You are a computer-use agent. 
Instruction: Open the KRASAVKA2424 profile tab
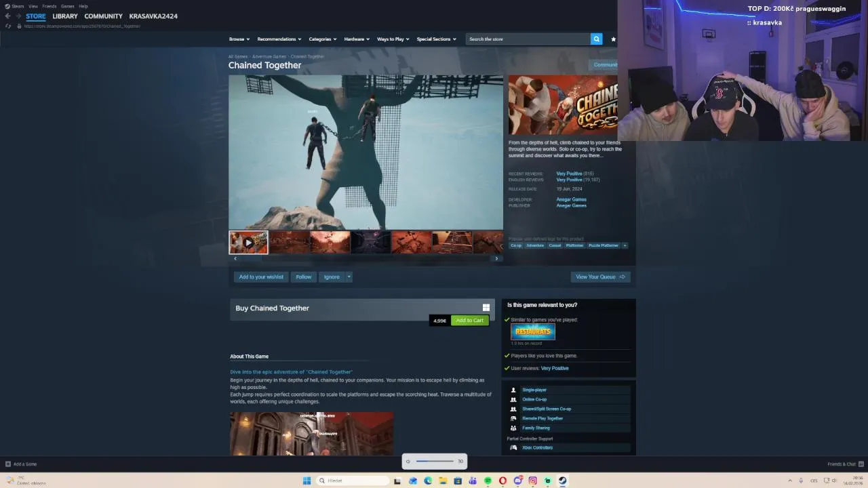coord(153,16)
